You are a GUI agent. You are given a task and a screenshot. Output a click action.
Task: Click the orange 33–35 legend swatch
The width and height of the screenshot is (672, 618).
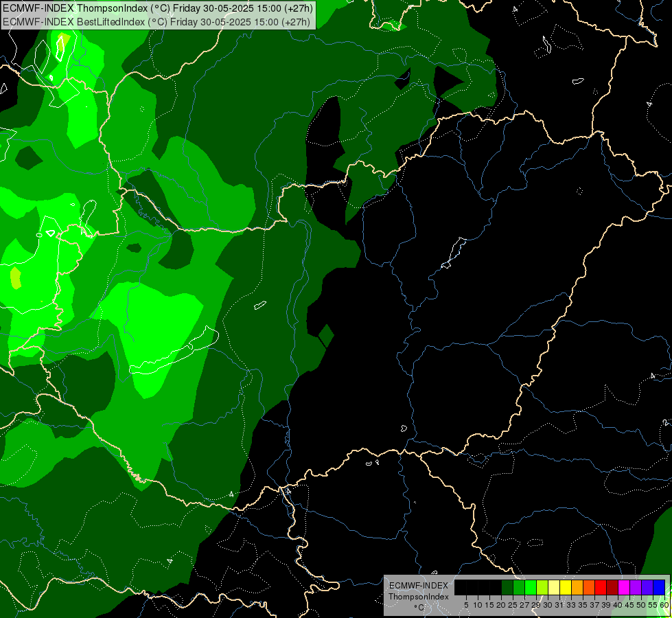(577, 587)
